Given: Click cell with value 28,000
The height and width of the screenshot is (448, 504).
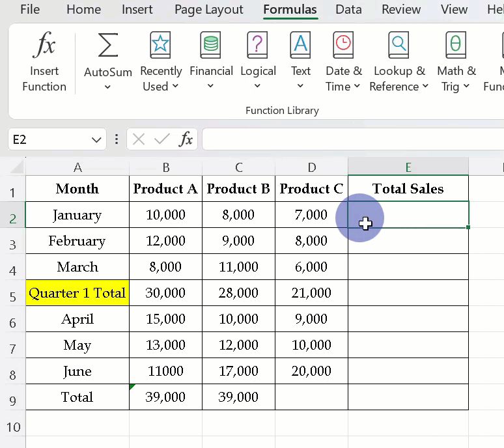Looking at the screenshot, I should [238, 293].
